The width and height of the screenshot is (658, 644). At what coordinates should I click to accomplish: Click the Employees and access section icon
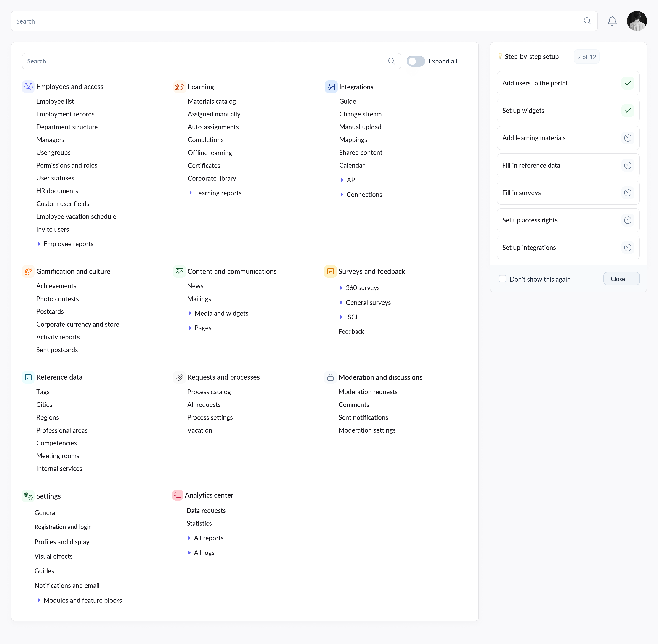[28, 87]
